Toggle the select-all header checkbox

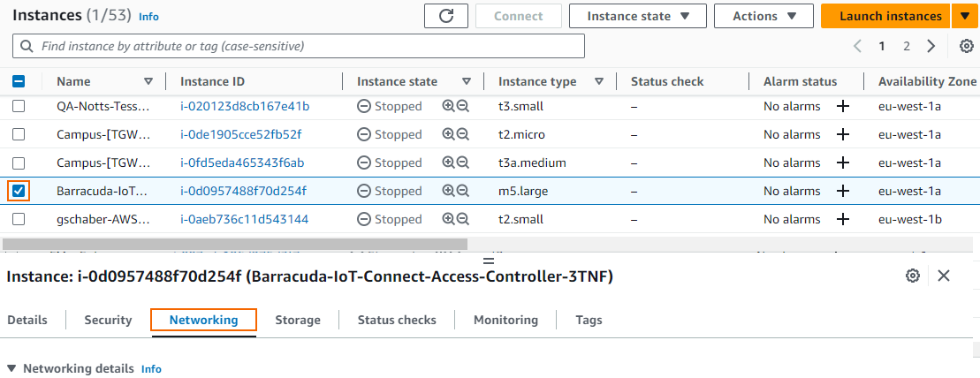tap(19, 81)
